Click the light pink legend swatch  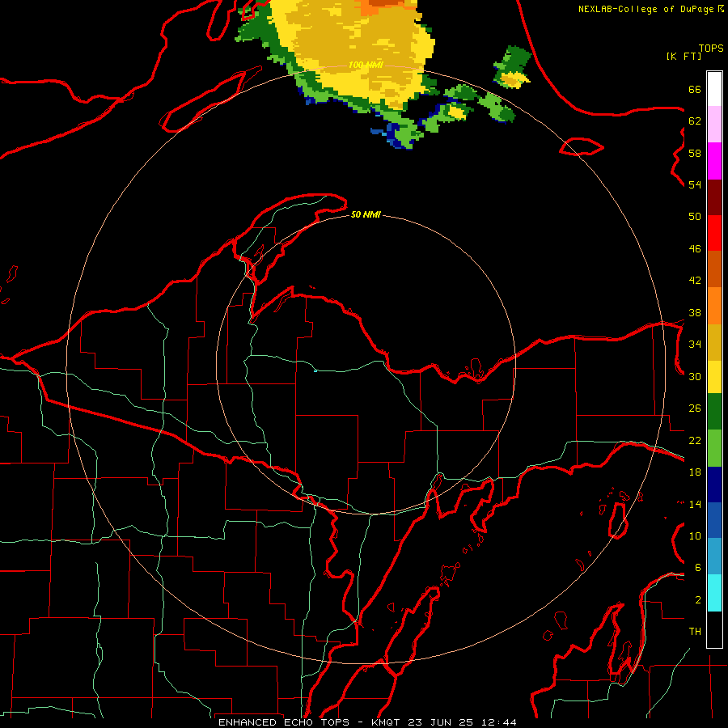point(714,125)
